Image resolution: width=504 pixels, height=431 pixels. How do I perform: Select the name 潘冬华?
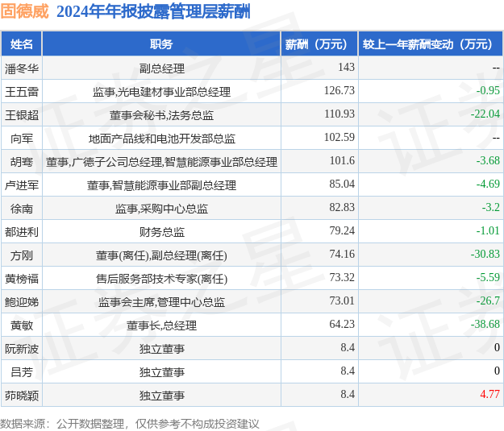pyautogui.click(x=22, y=68)
